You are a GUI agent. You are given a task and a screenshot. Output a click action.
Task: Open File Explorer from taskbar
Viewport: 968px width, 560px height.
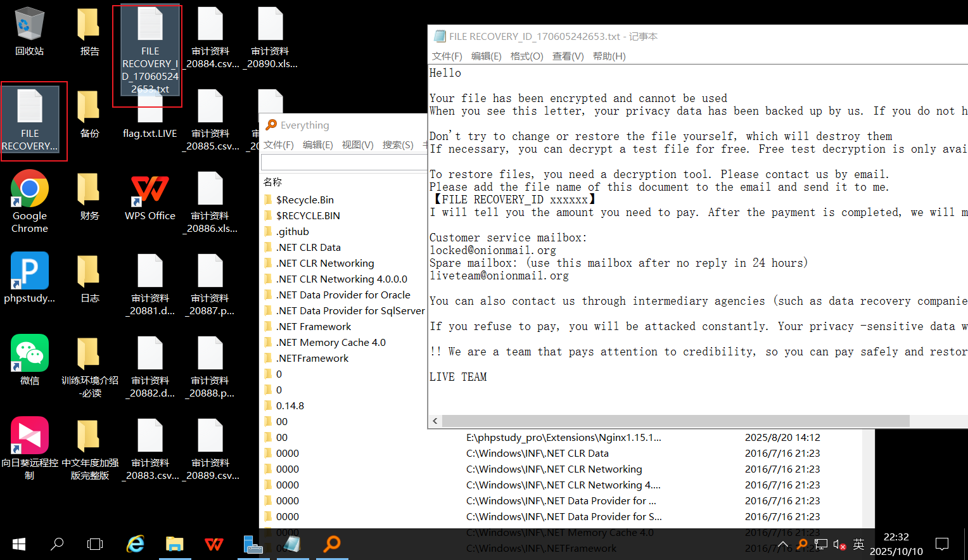175,544
